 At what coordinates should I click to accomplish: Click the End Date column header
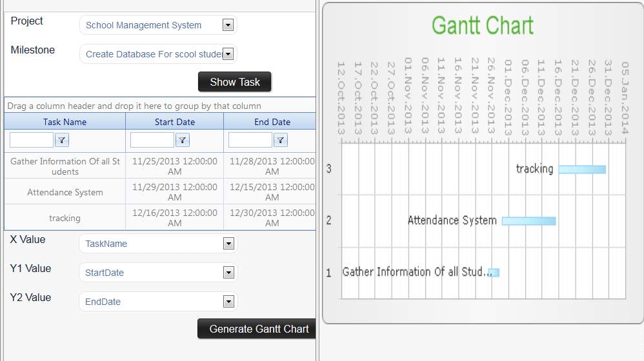(272, 122)
